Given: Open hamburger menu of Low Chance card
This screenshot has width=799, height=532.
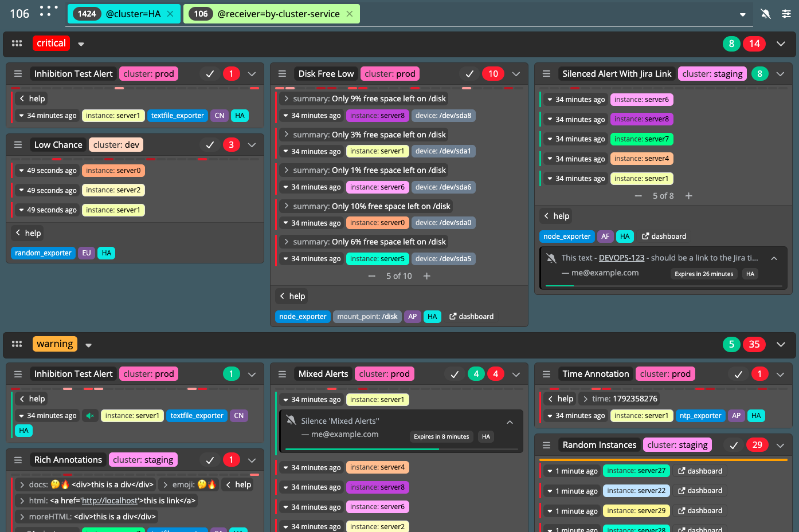Looking at the screenshot, I should (x=18, y=145).
